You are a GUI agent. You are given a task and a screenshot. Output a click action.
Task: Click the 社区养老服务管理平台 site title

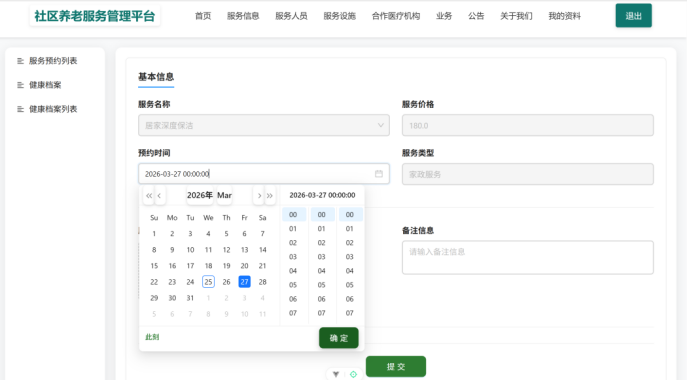pos(95,16)
